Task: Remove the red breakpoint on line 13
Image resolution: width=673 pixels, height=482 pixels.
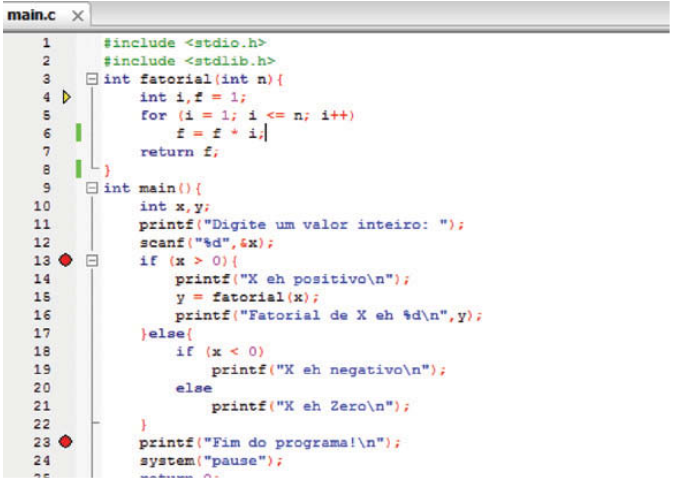Action: [67, 261]
